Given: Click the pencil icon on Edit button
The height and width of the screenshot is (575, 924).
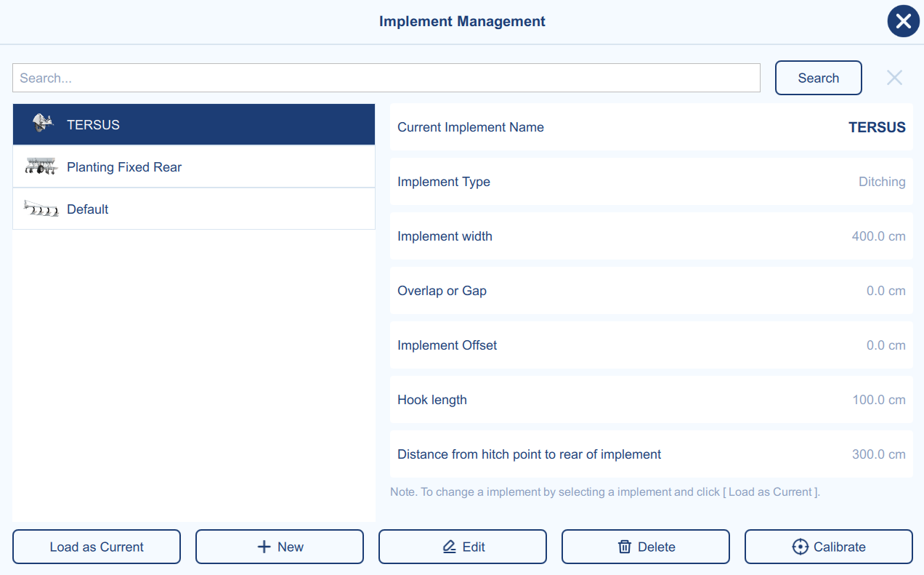Looking at the screenshot, I should click(450, 547).
